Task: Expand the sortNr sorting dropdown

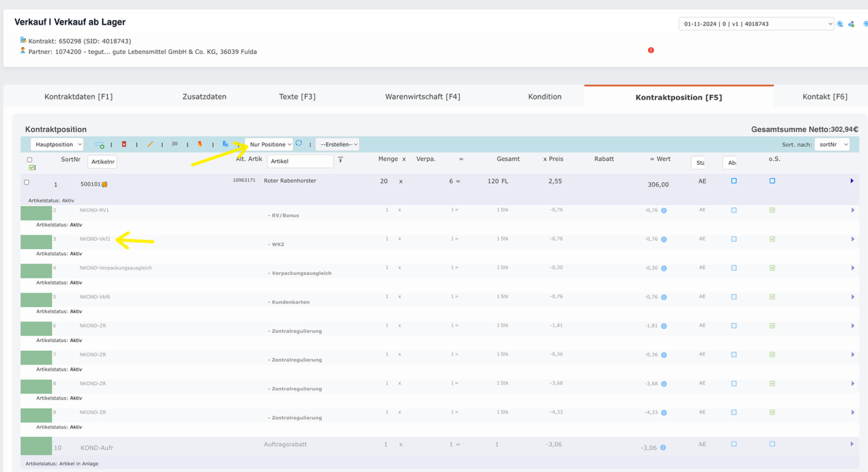Action: (832, 144)
